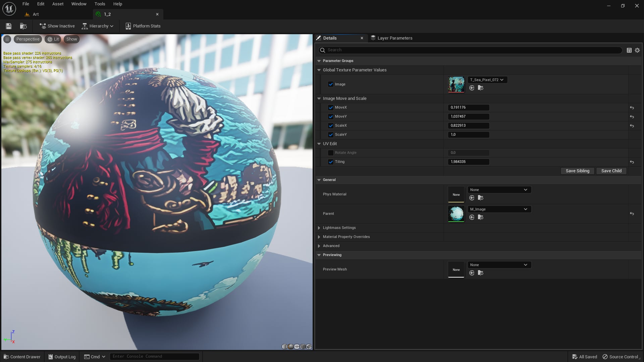The height and width of the screenshot is (362, 644).
Task: Expand the Lightmass Settings section
Action: (x=319, y=228)
